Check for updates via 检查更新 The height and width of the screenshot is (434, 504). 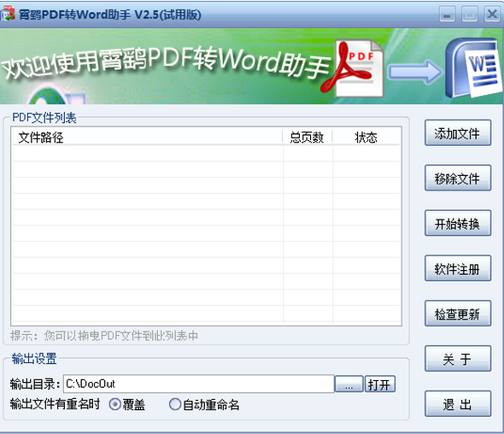(458, 314)
